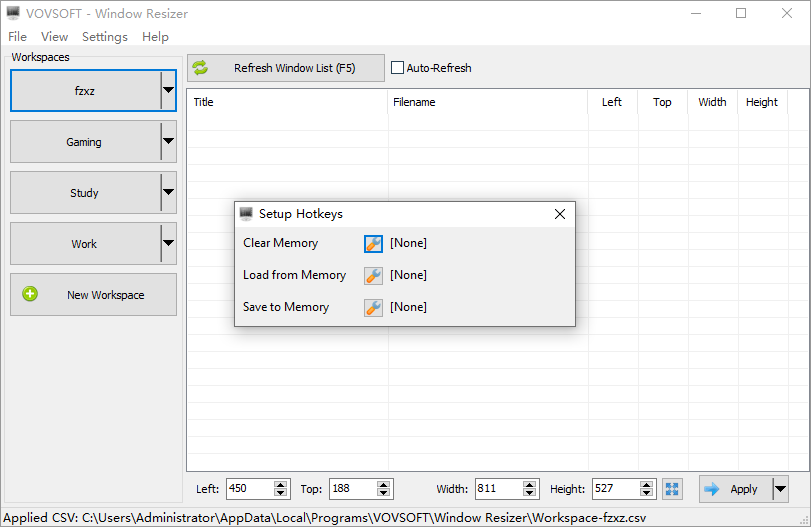The width and height of the screenshot is (811, 527).
Task: Select the fzxz workspace button
Action: tap(85, 91)
